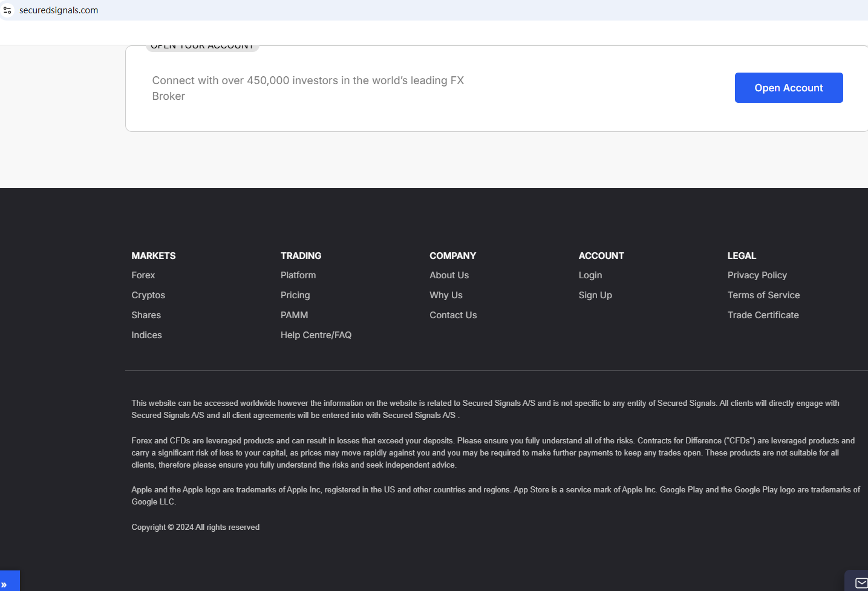Viewport: 868px width, 591px height.
Task: Go to About Us page
Action: click(449, 275)
